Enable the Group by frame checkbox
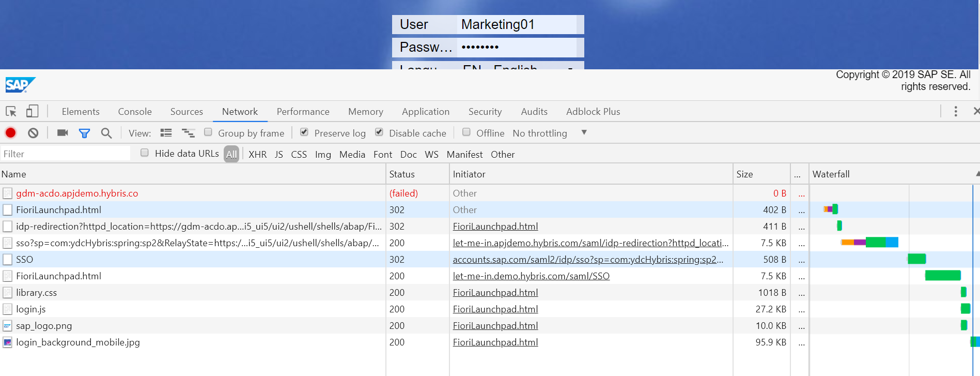The image size is (980, 376). (208, 132)
